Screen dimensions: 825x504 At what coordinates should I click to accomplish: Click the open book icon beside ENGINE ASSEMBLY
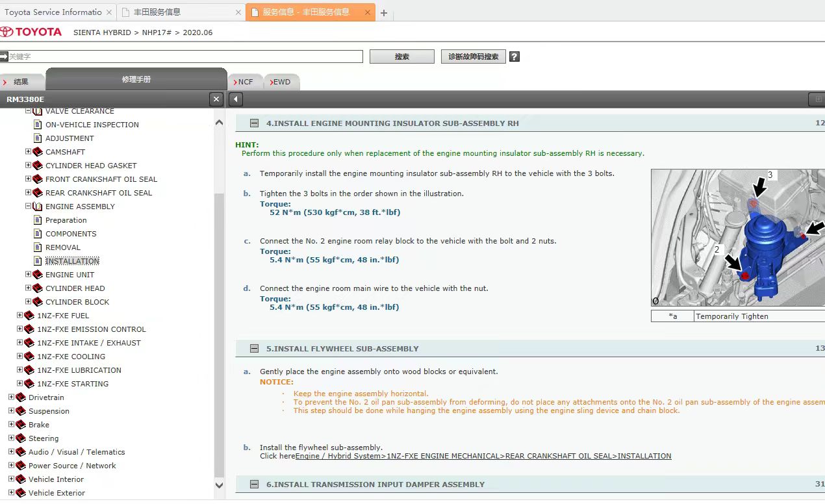tap(38, 207)
